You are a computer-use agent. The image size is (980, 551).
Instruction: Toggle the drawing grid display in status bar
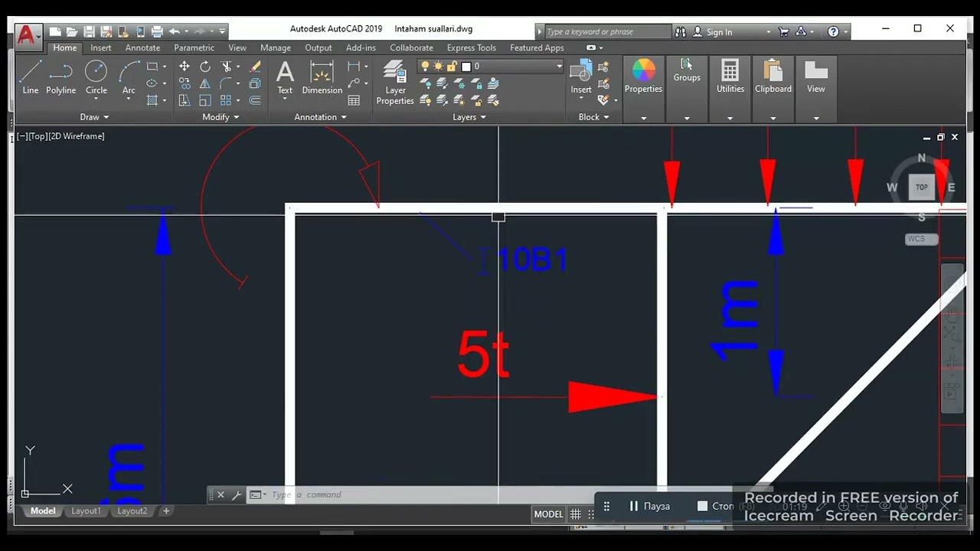click(576, 514)
